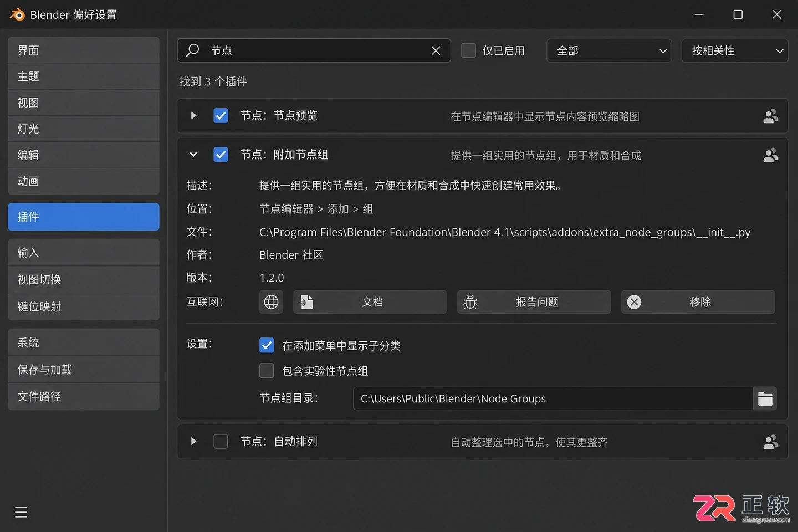Clear the search text with the X icon
This screenshot has width=798, height=532.
[436, 50]
